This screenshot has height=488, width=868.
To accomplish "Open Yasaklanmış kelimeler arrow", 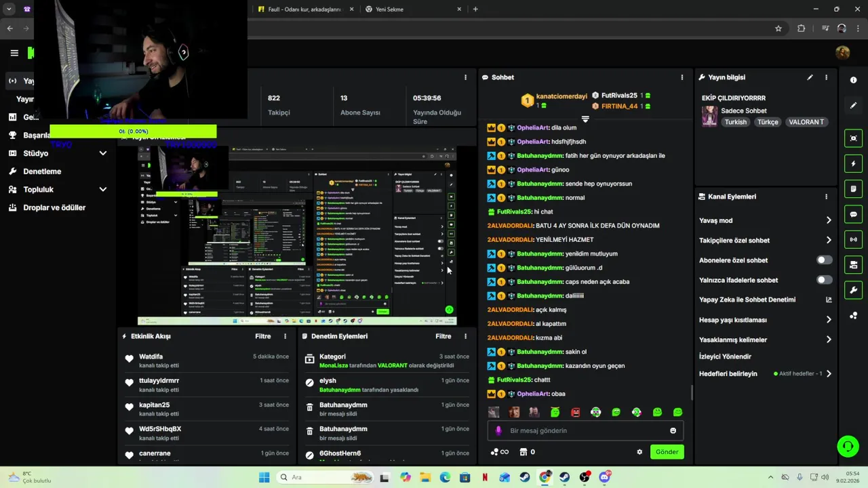I will pos(829,340).
